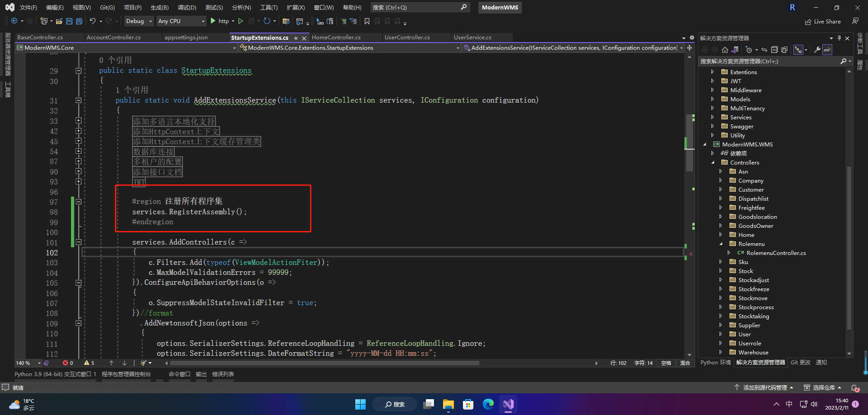Collapse the StartupExtensions class outlining toggle

(x=78, y=71)
